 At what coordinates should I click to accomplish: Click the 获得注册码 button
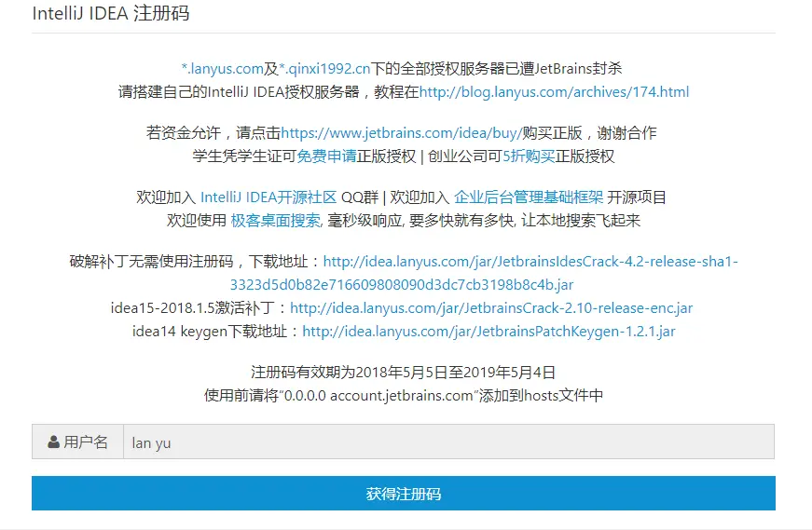pyautogui.click(x=404, y=494)
